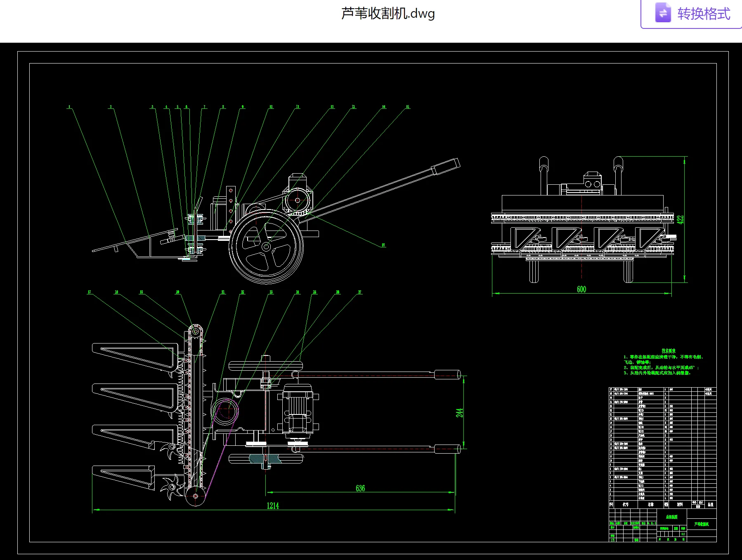Viewport: 742px width, 560px height.
Task: Click the 名称 column header in parts list
Action: coord(650,504)
